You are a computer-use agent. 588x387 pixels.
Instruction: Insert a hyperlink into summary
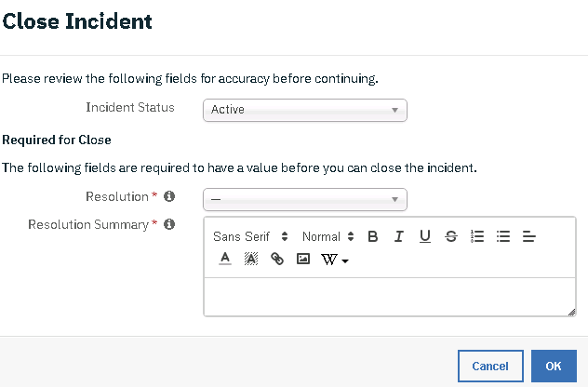(277, 259)
